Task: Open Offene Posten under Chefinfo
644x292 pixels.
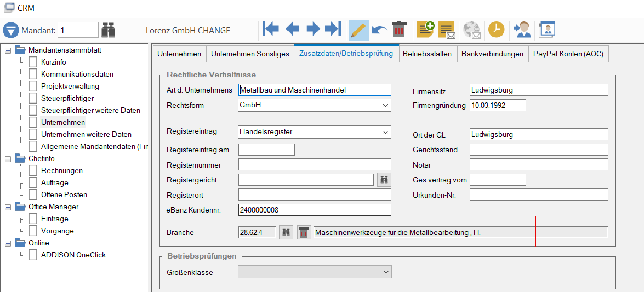Action: (64, 194)
